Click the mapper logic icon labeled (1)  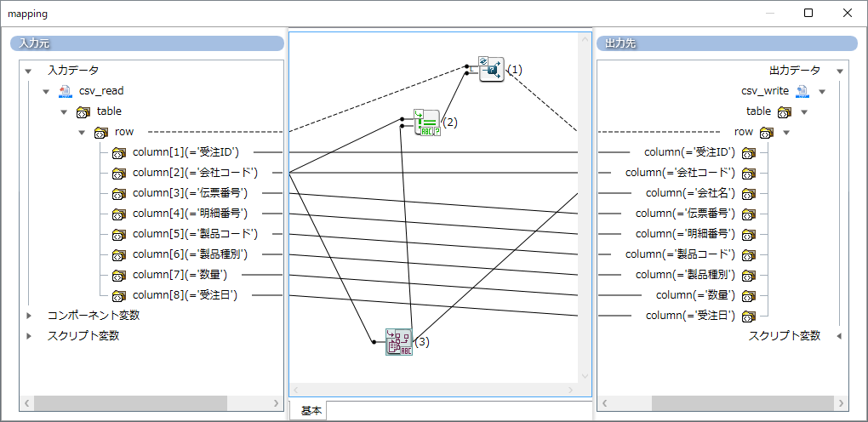click(492, 69)
